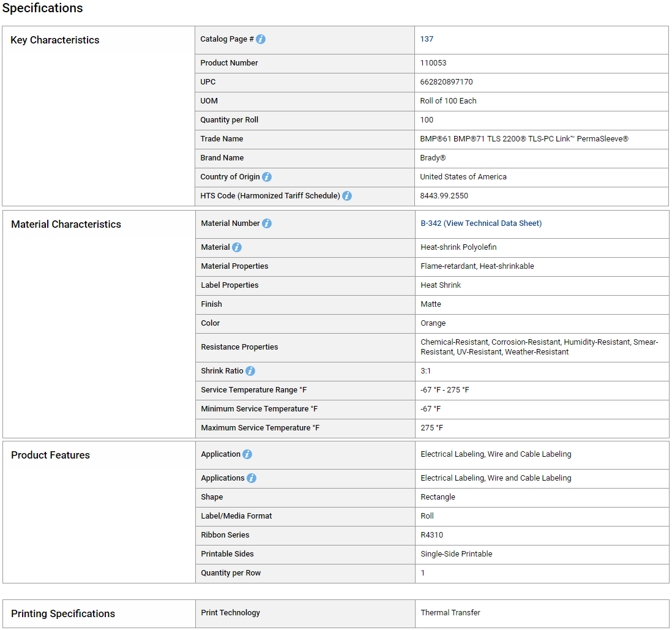Click the info icon next to Material Number
Viewport: 672px width, 630px height.
point(267,223)
